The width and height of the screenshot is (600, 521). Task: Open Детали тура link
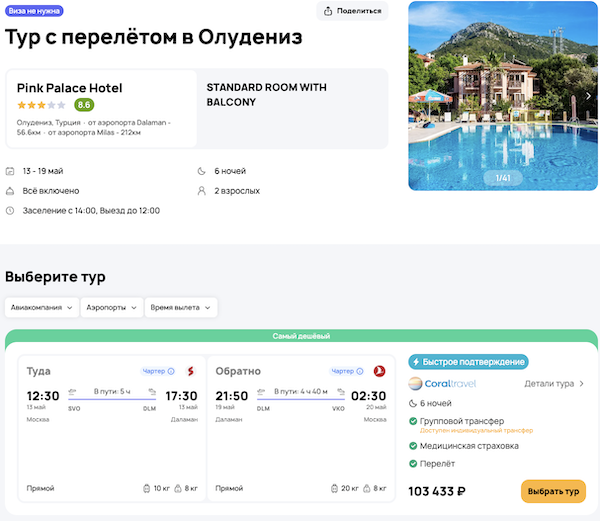pyautogui.click(x=554, y=383)
